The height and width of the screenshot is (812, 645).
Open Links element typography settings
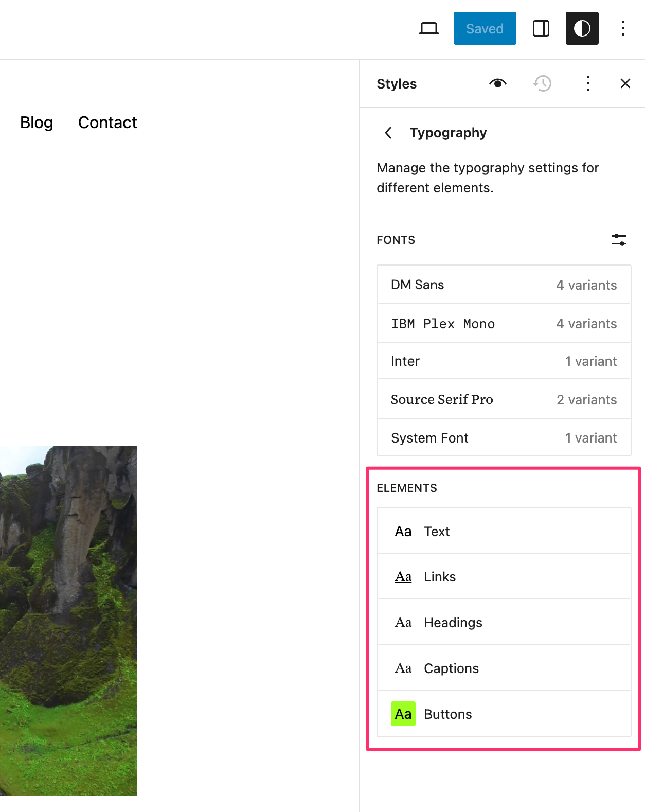tap(504, 577)
